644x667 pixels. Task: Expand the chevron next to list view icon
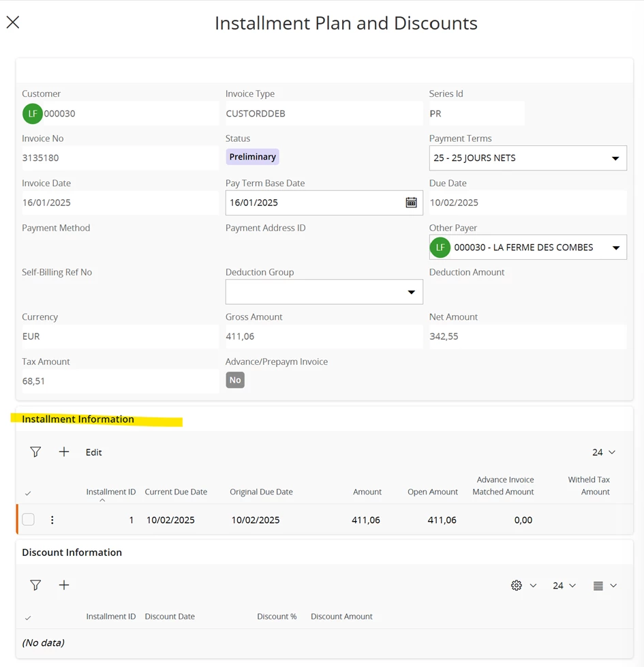click(x=613, y=586)
